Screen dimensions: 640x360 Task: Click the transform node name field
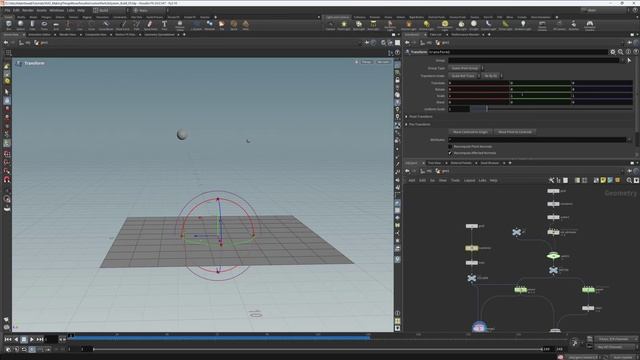518,52
